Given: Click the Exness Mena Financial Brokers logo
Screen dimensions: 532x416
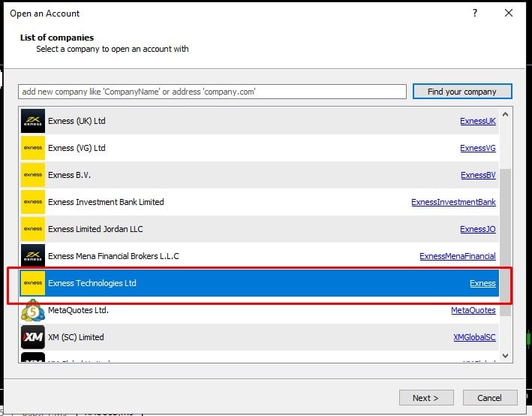Looking at the screenshot, I should [x=33, y=256].
